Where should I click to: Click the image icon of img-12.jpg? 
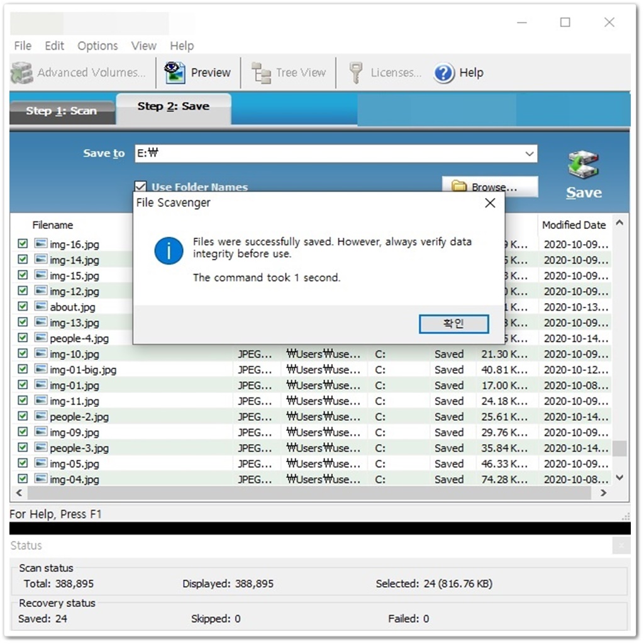(40, 291)
